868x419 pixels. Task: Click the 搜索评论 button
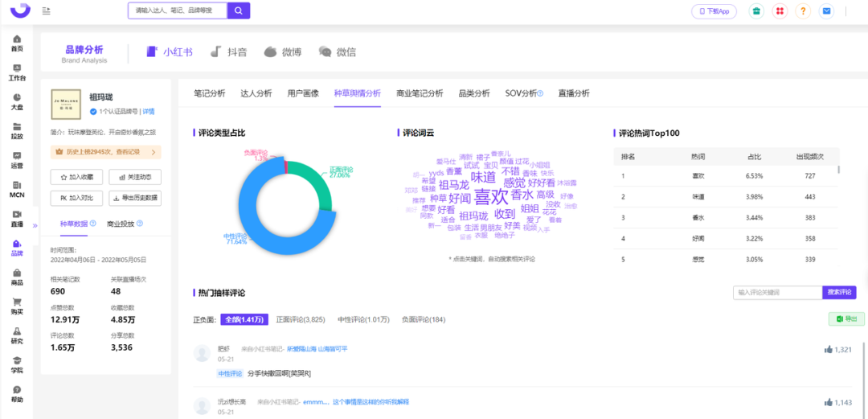click(839, 293)
